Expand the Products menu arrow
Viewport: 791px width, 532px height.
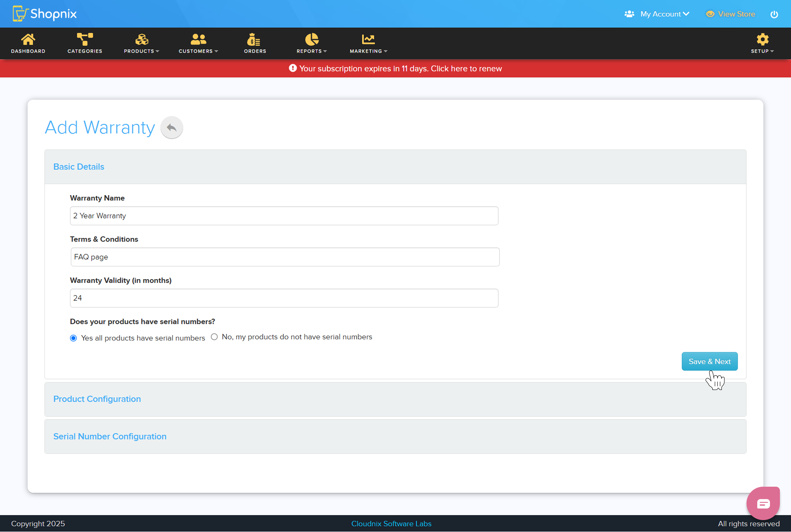click(157, 51)
